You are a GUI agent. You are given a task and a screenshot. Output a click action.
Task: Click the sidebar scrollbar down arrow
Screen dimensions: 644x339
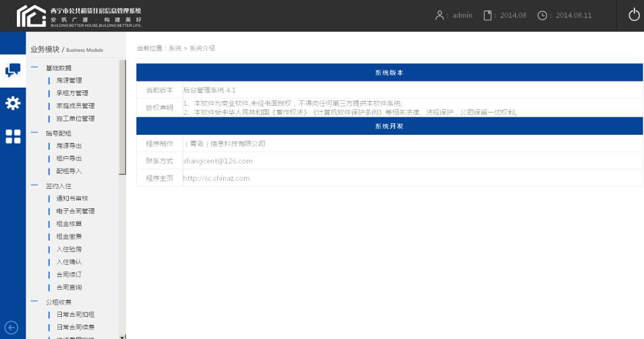(x=122, y=336)
